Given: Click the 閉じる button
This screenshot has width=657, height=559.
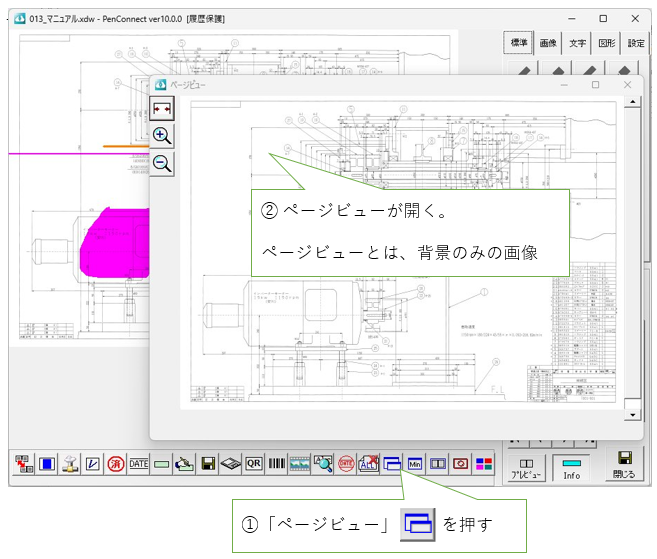Looking at the screenshot, I should [624, 466].
